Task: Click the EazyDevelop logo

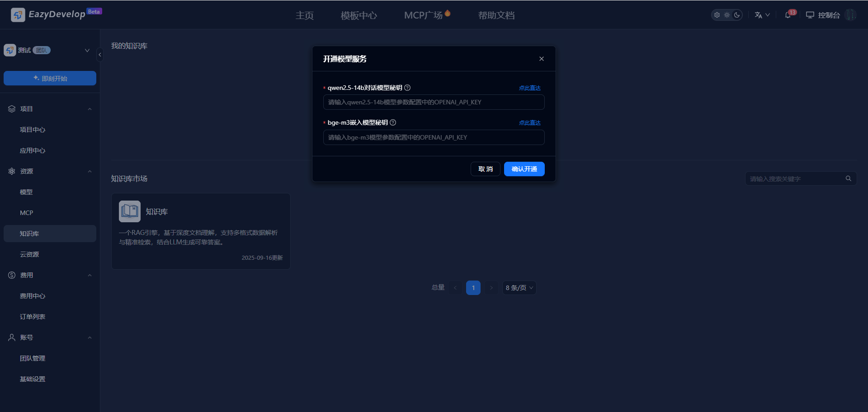Action: [18, 15]
